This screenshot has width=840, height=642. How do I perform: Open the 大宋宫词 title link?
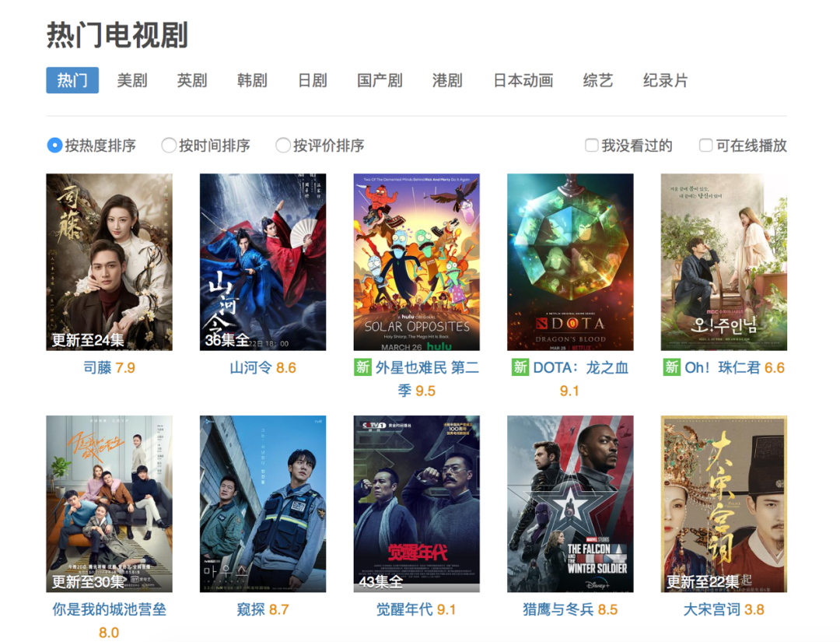[712, 609]
